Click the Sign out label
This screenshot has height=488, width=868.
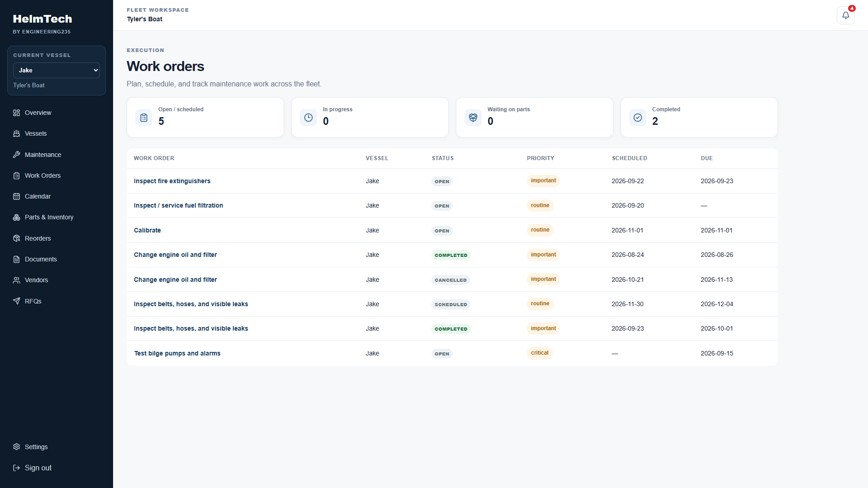click(x=38, y=468)
